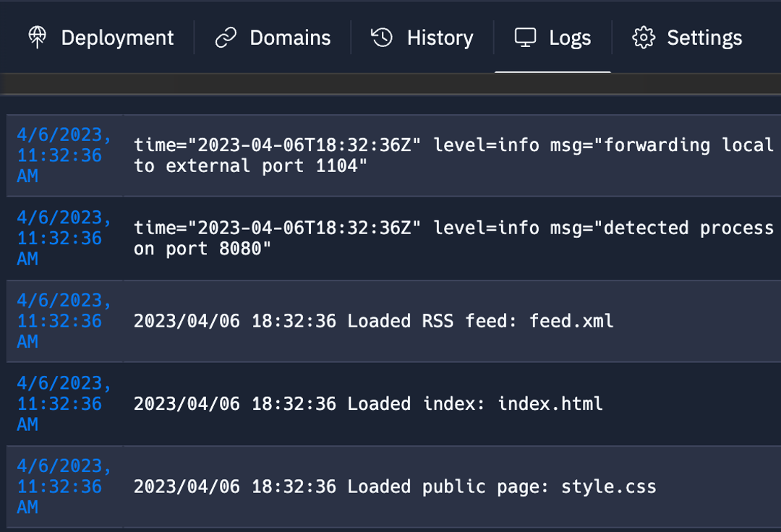Image resolution: width=781 pixels, height=532 pixels.
Task: Click the timestamp beside the index.html log line
Action: pos(63,403)
